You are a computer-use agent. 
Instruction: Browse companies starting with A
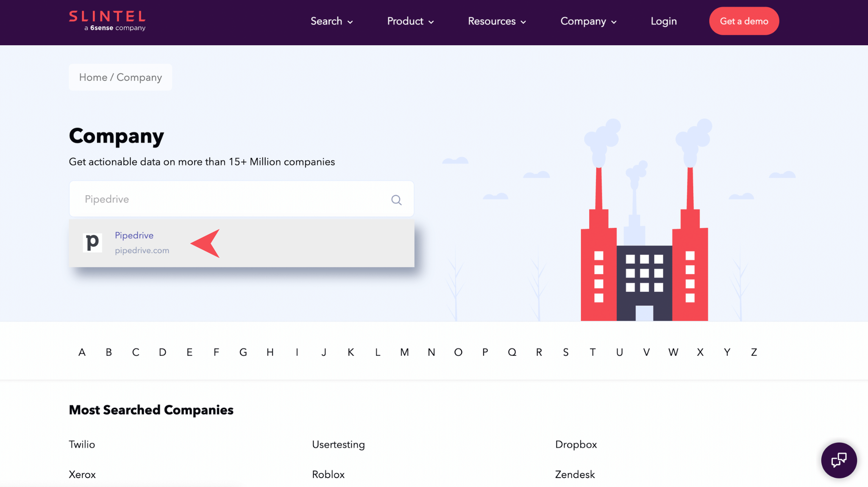pyautogui.click(x=82, y=352)
